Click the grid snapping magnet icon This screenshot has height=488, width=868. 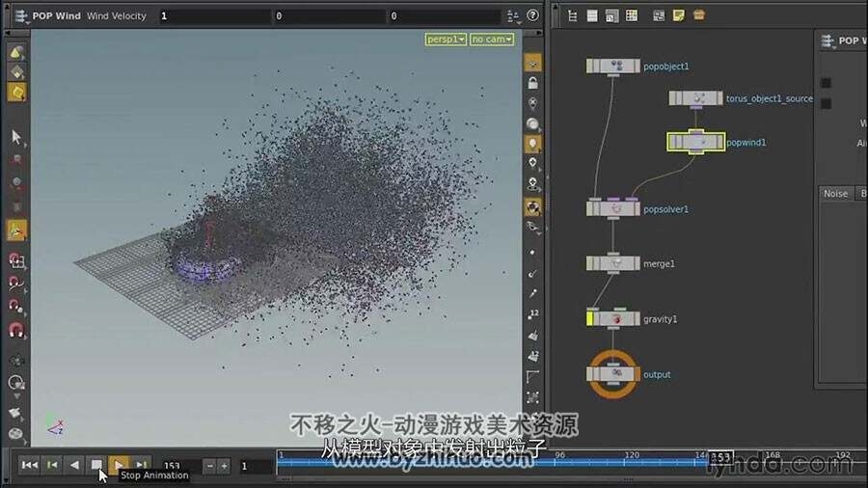click(16, 260)
